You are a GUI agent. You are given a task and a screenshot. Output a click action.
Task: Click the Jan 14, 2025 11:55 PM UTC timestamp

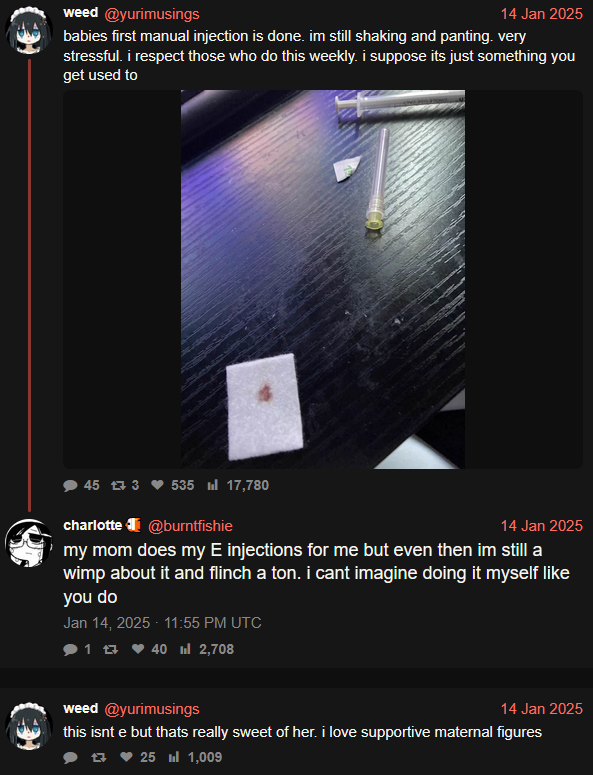pos(162,623)
